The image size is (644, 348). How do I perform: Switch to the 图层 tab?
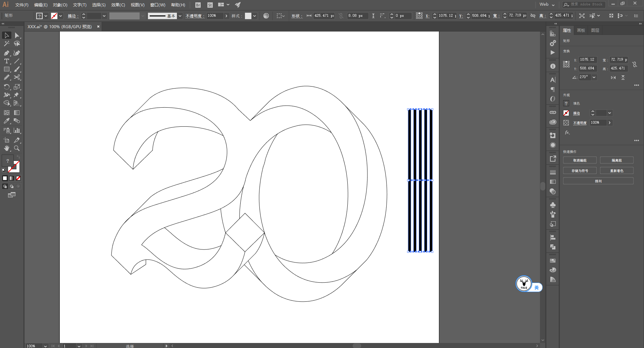tap(595, 31)
